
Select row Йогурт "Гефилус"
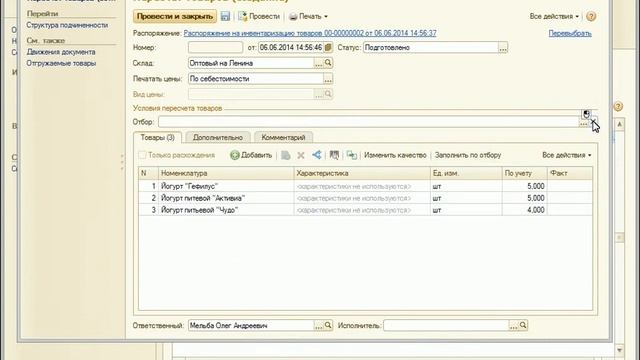tap(365, 186)
